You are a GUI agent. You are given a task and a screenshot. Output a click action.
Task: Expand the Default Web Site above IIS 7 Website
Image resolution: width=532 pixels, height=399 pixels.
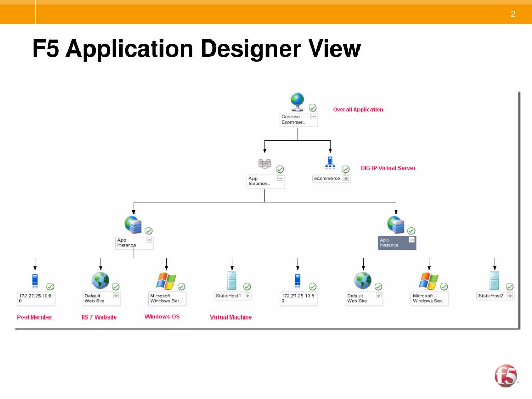(116, 296)
